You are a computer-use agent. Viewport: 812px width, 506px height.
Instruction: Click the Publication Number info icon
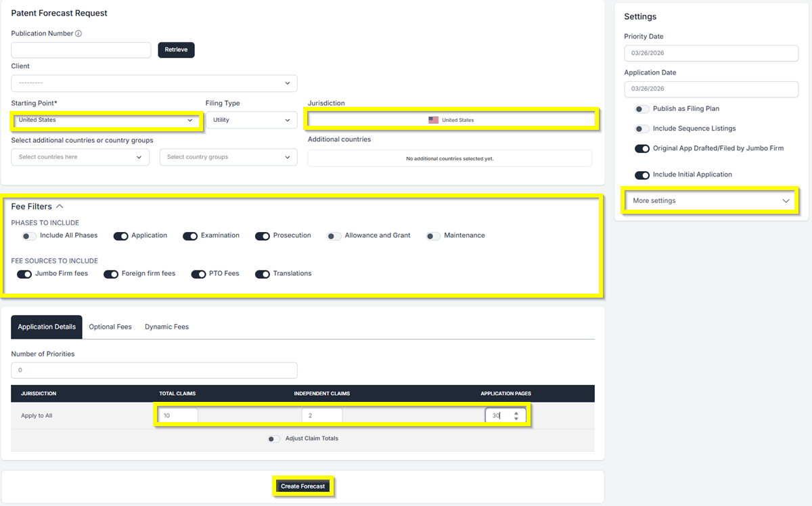78,34
